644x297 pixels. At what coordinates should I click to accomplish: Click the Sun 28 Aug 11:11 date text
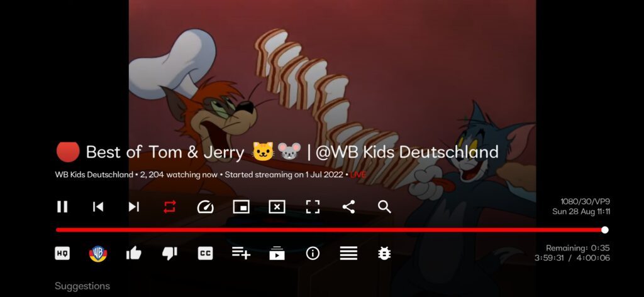pyautogui.click(x=581, y=212)
